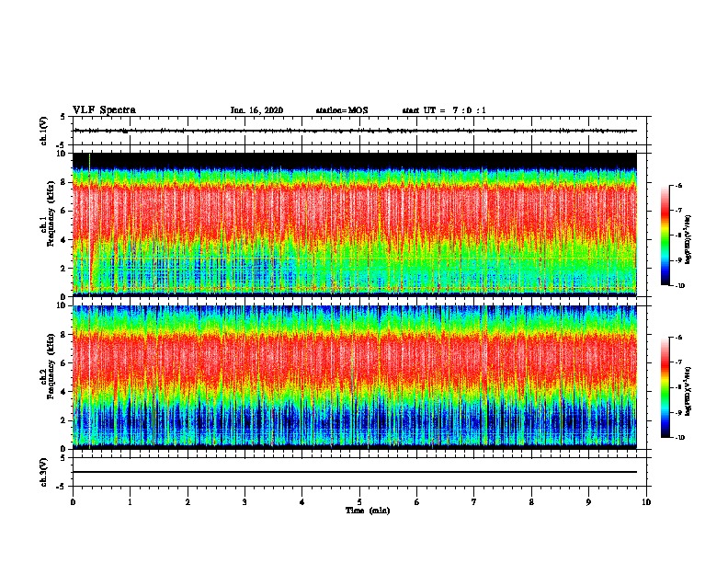Image resolution: width=728 pixels, height=563 pixels.
Task: Click the "5" voltage tick on ch.1(V) axis
Action: pyautogui.click(x=63, y=117)
